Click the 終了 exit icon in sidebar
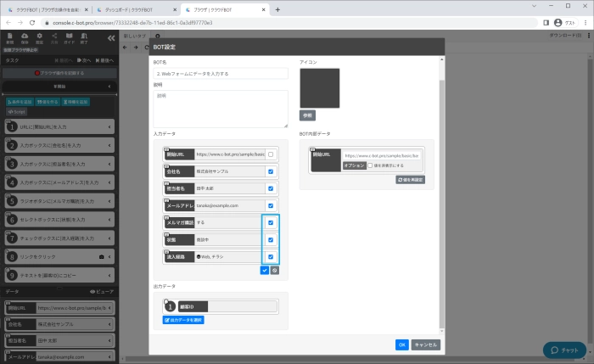594x364 pixels. pos(85,37)
